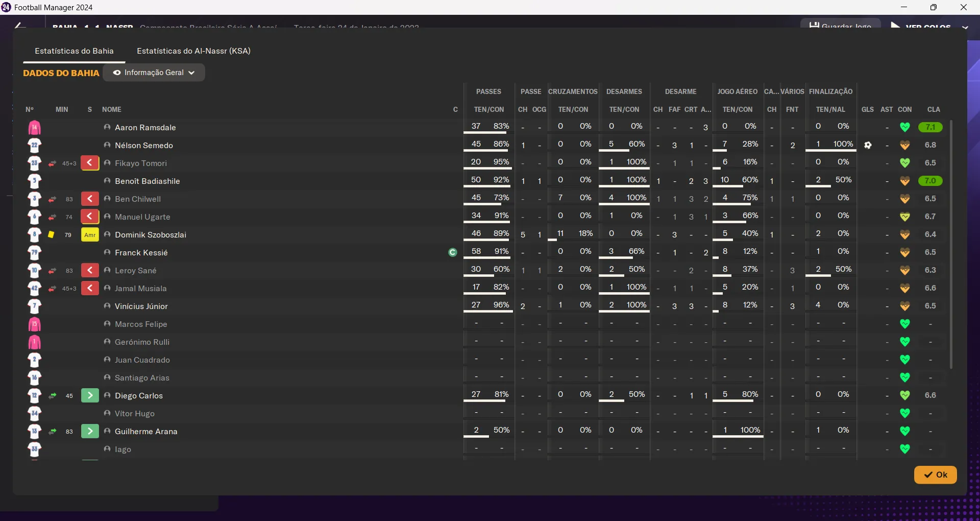This screenshot has height=521, width=980.
Task: Click Nélson Semedo's rating 6.8
Action: coord(930,145)
